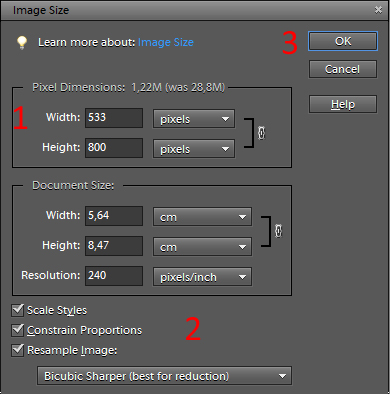Follow the Image Size learn more link
This screenshot has height=394, width=390.
(x=166, y=42)
